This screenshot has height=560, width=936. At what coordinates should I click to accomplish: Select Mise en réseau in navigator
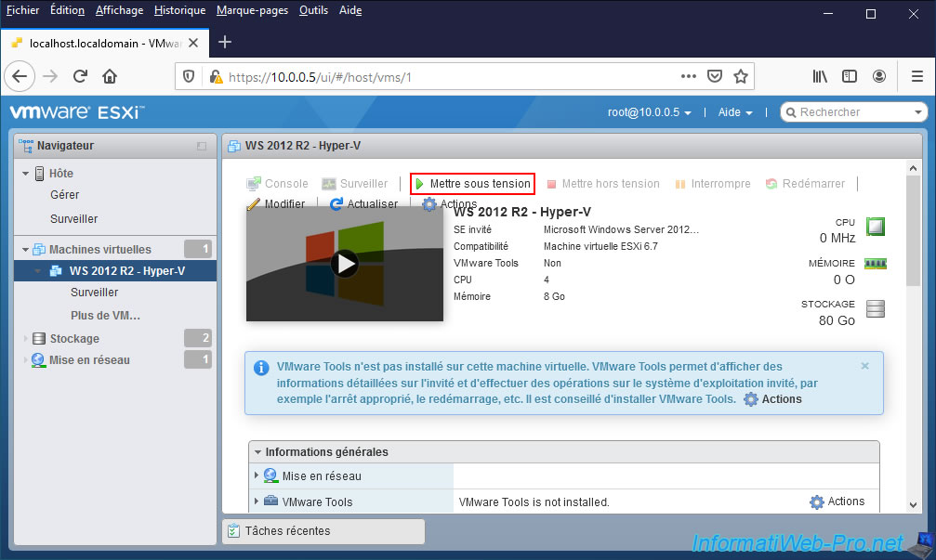pos(89,360)
